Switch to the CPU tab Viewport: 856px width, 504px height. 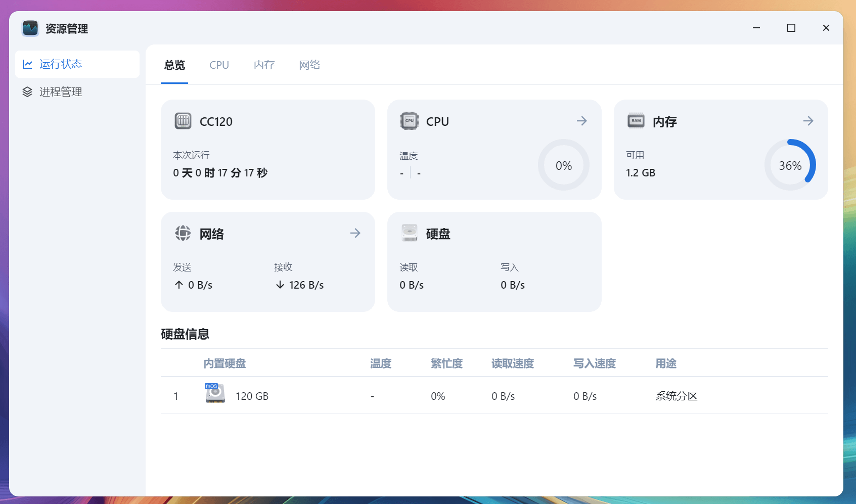218,65
